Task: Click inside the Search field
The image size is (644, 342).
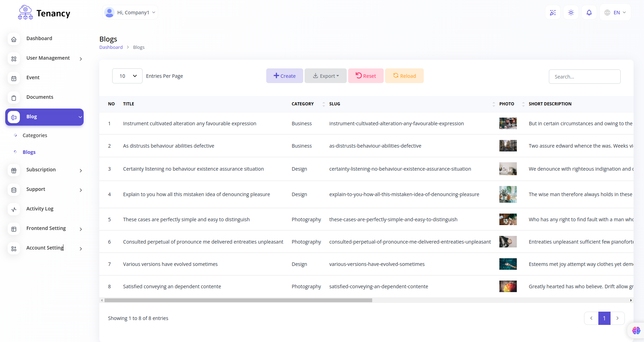Action: click(584, 76)
